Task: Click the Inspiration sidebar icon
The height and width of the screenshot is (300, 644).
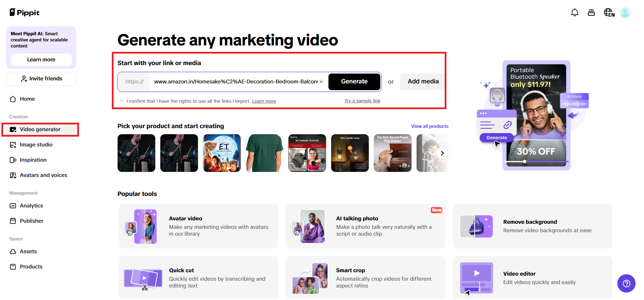Action: (x=13, y=160)
